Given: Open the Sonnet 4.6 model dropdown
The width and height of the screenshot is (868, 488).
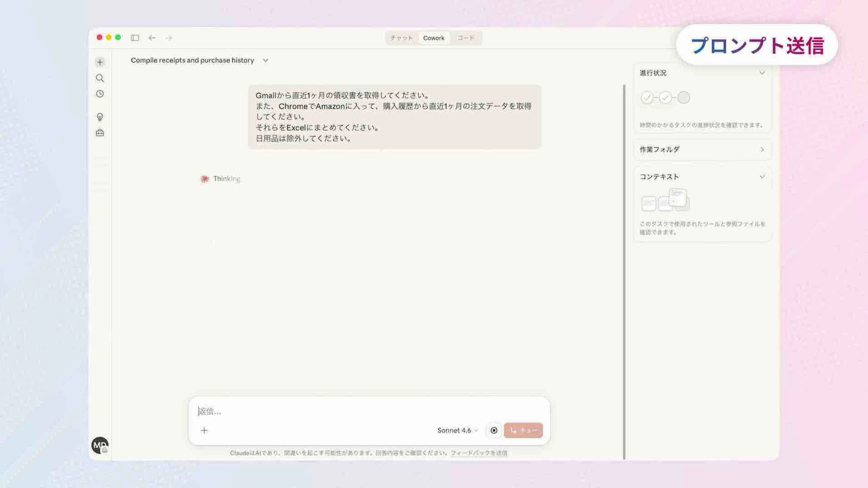Looking at the screenshot, I should (457, 430).
